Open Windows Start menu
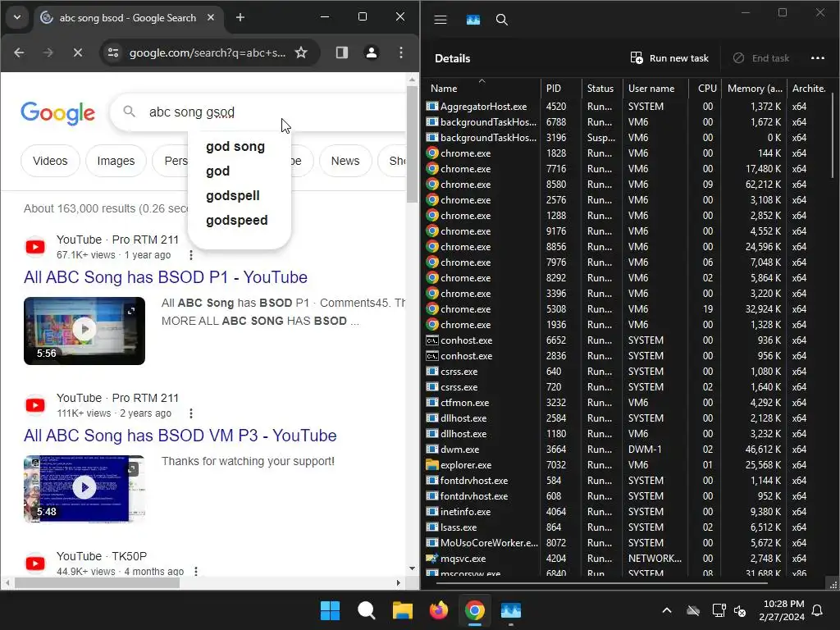Image resolution: width=840 pixels, height=630 pixels. pos(330,610)
